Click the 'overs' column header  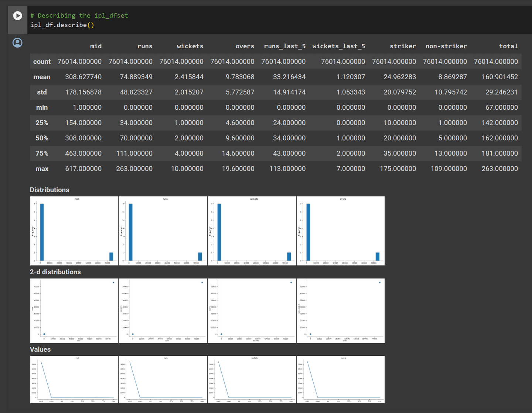coord(245,46)
